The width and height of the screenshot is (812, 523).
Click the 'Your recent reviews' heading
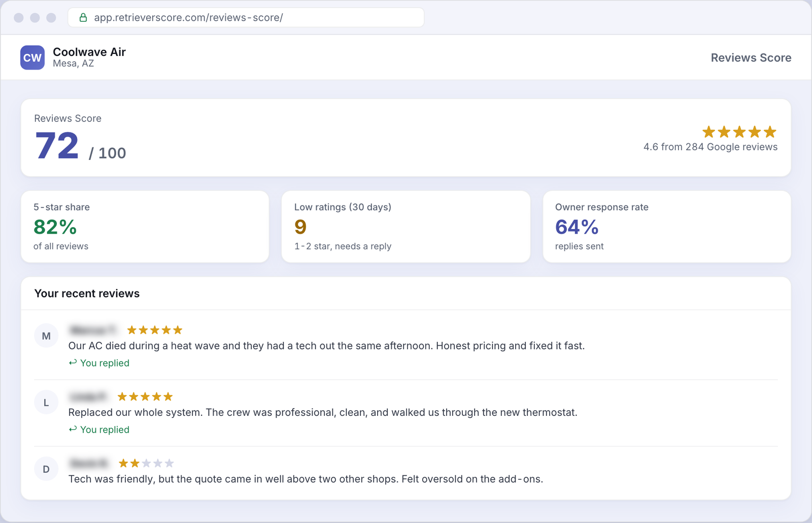[87, 293]
